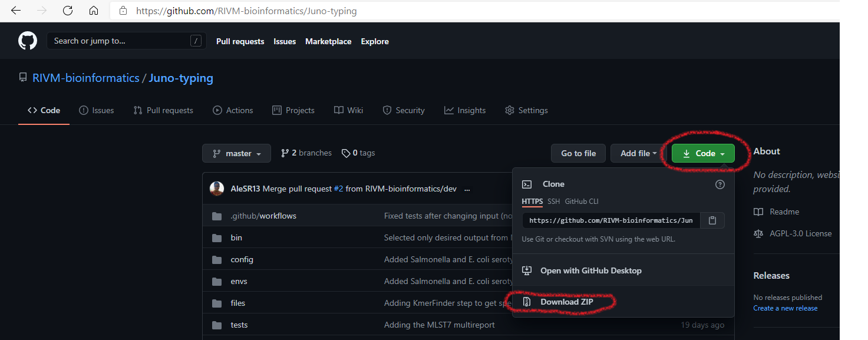Open 'Adding the MLST7 multireport' commit message
The image size is (868, 340).
(x=440, y=325)
